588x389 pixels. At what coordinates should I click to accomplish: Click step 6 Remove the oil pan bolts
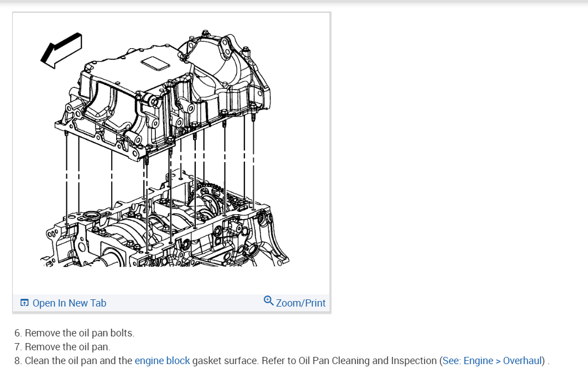[x=74, y=333]
